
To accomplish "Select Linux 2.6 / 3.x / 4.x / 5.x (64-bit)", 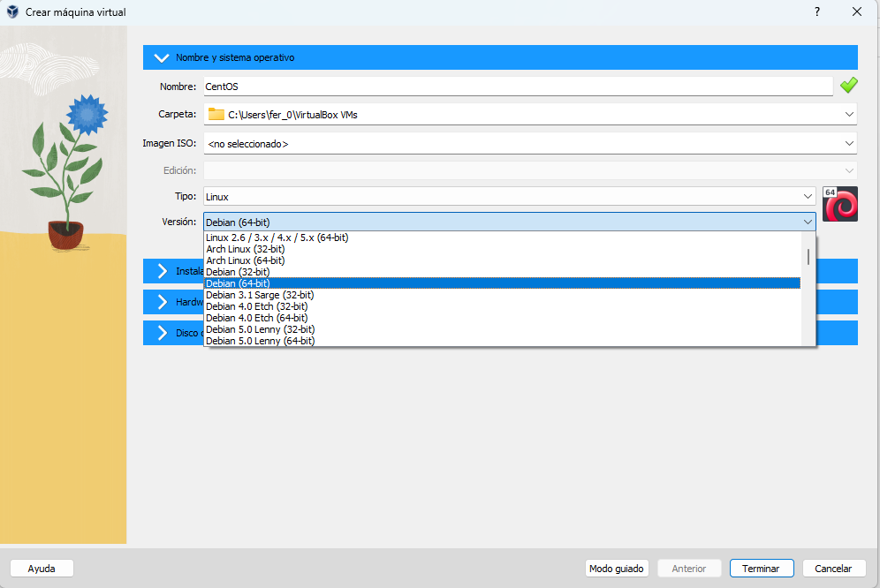I will click(503, 237).
